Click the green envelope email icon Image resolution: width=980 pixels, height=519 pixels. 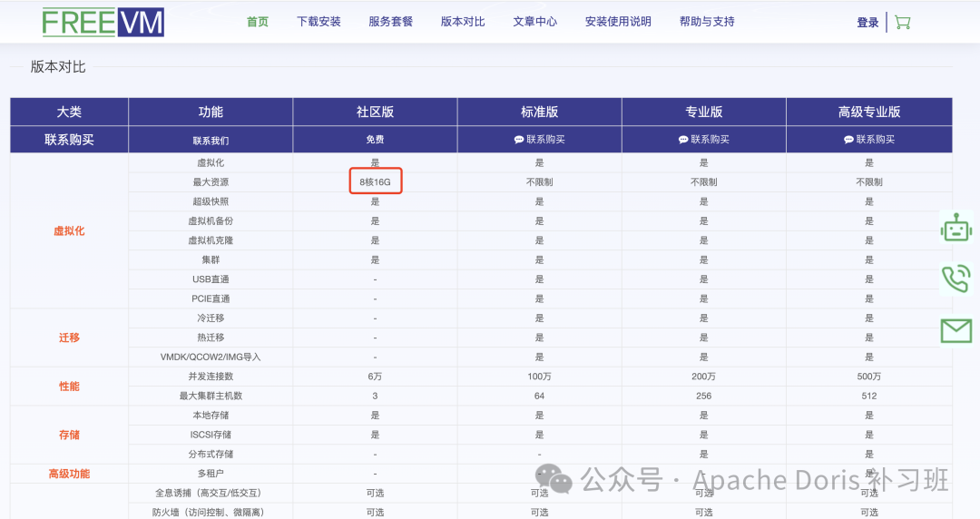point(956,331)
